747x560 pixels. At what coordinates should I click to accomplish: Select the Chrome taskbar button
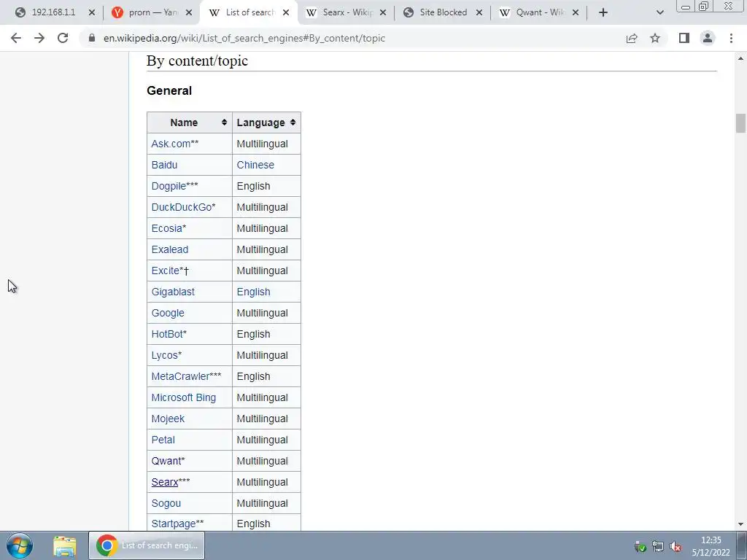click(147, 545)
